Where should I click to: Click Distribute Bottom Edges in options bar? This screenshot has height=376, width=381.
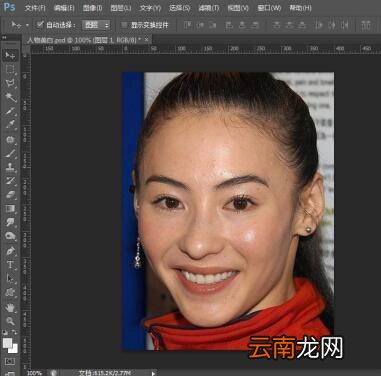pyautogui.click(x=302, y=25)
